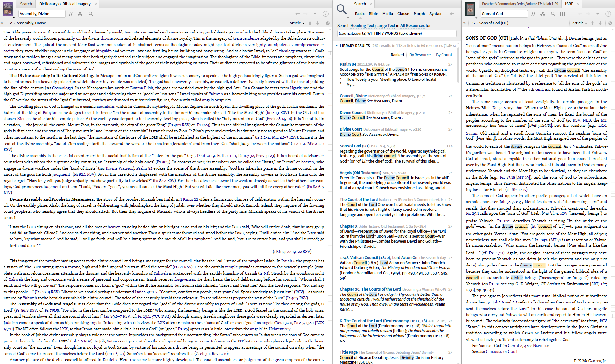Image resolution: width=615 pixels, height=364 pixels.
Task: Add a new tab after the ISBE tab
Action: point(586,4)
